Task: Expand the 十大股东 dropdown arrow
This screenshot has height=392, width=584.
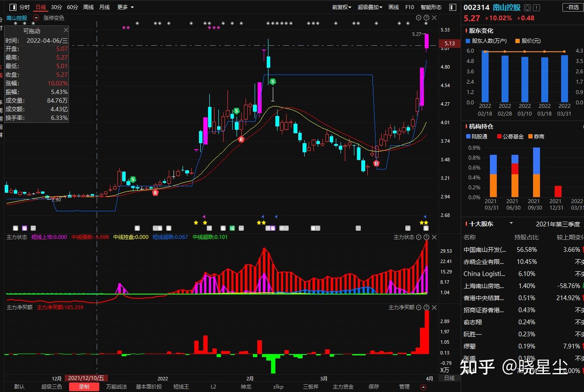Action: (511, 223)
